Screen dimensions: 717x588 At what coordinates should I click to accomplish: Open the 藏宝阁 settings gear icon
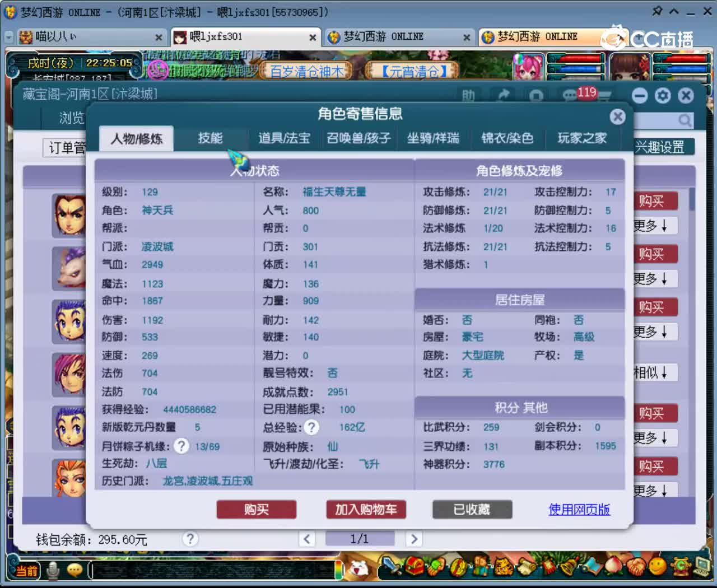point(663,96)
